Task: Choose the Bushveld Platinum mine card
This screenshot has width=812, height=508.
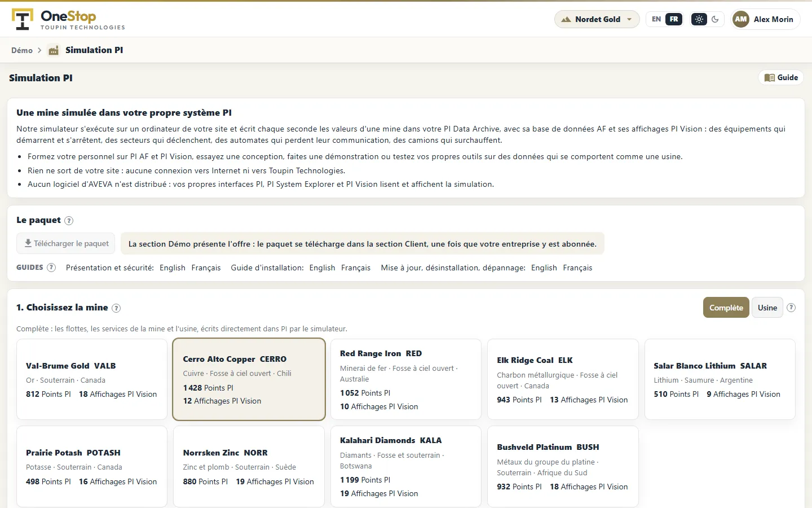Action: pyautogui.click(x=563, y=467)
